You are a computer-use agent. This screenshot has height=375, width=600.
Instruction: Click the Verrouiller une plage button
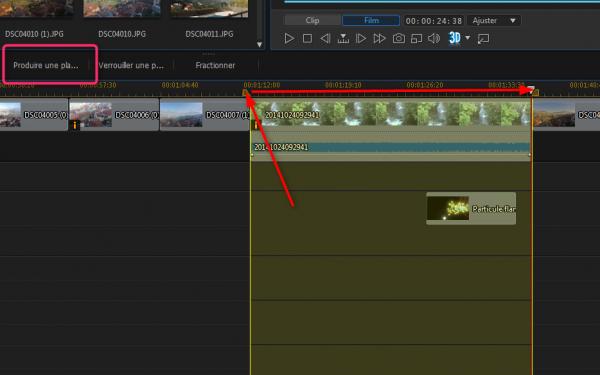pyautogui.click(x=131, y=65)
